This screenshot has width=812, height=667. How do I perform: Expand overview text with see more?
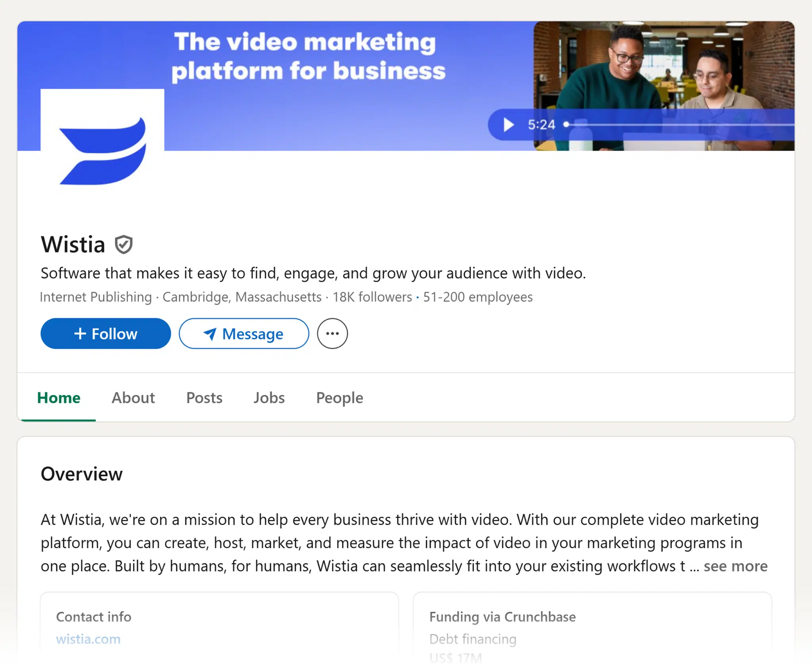(735, 566)
